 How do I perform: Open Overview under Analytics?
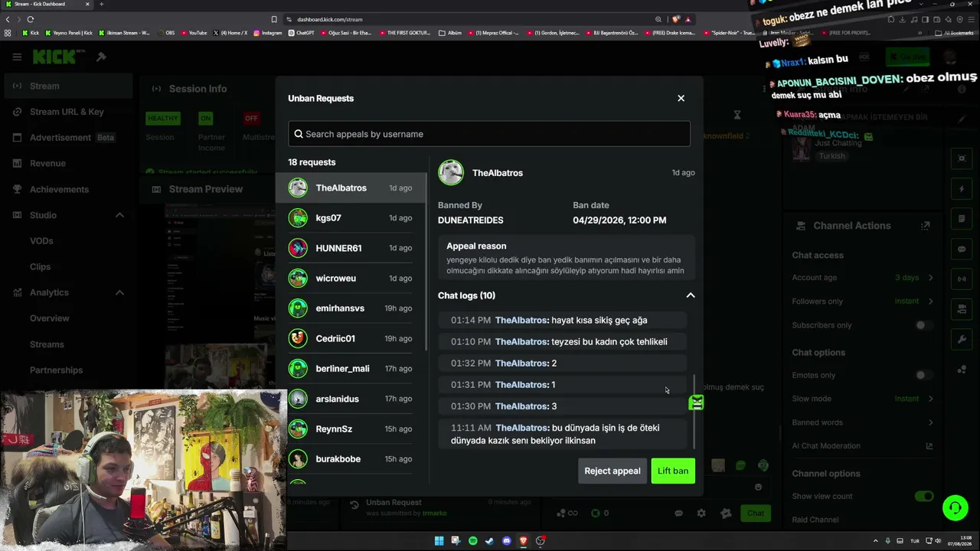[x=49, y=318]
